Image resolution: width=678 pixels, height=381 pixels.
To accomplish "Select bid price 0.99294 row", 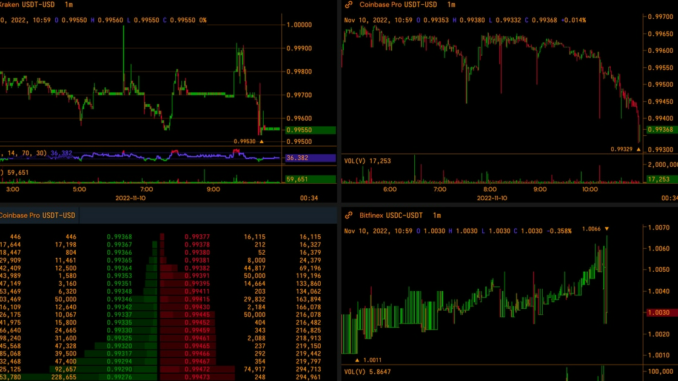I will 119,362.
